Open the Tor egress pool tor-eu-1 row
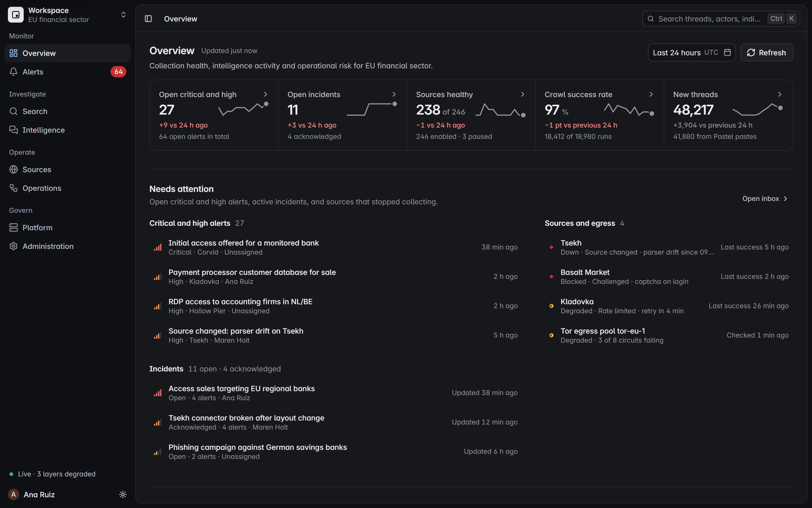812x508 pixels. pyautogui.click(x=669, y=335)
